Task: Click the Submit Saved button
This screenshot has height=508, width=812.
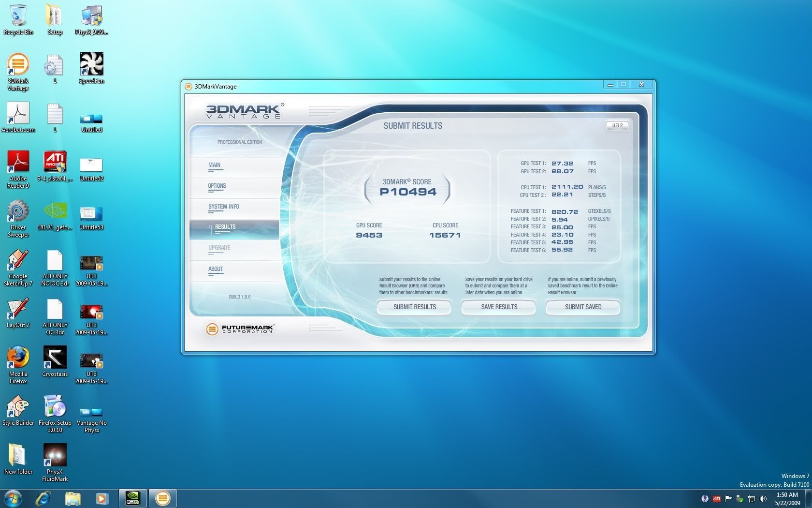Action: 583,307
